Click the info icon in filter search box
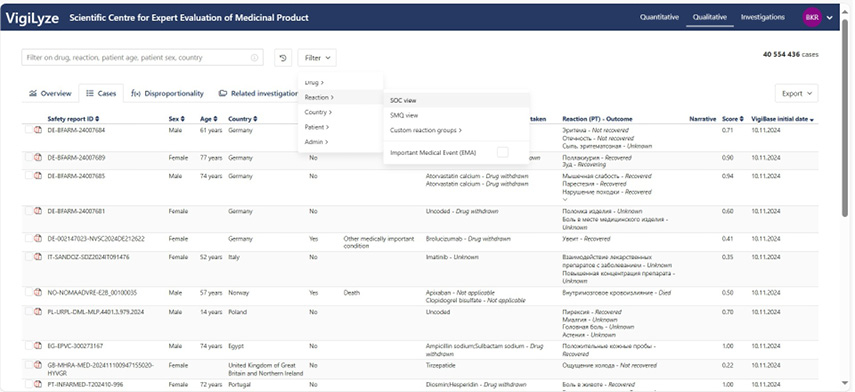The image size is (855, 392). point(254,58)
